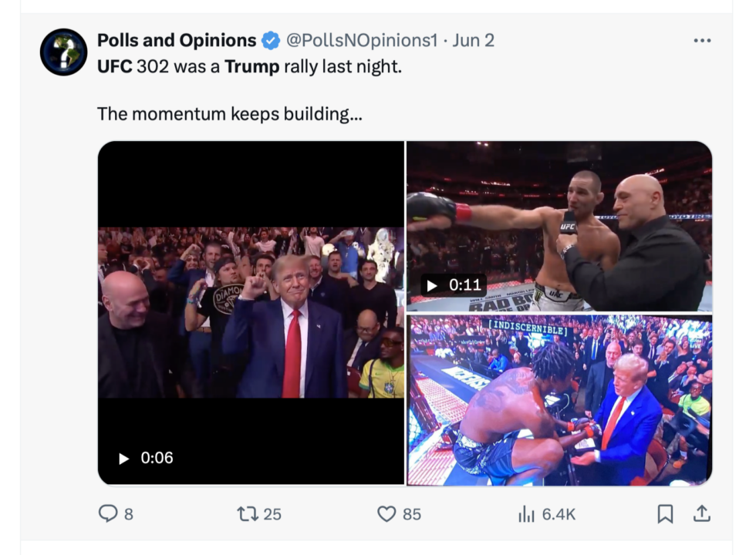Image resolution: width=756 pixels, height=555 pixels.
Task: Click the share upload icon
Action: pyautogui.click(x=701, y=513)
